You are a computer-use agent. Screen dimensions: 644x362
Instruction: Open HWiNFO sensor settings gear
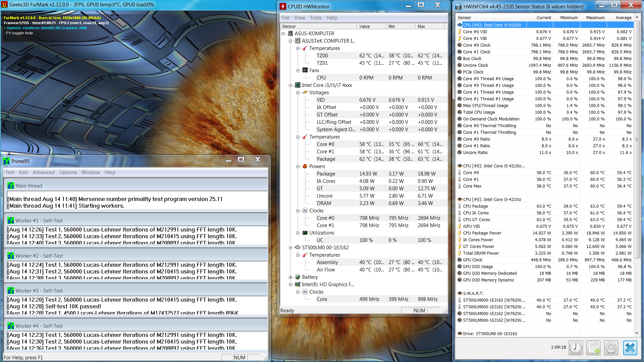pyautogui.click(x=611, y=348)
